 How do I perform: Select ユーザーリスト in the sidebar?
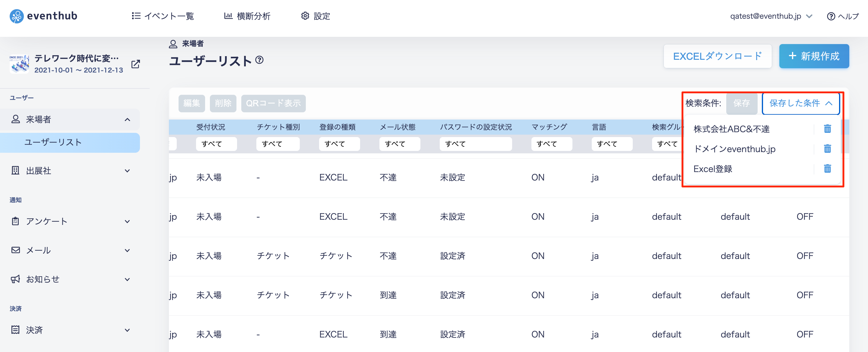(70, 142)
